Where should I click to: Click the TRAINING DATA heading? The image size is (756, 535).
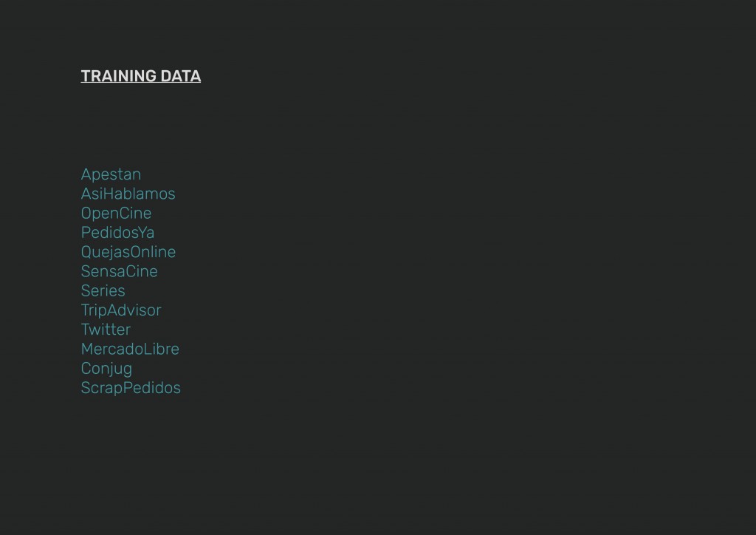pos(140,76)
